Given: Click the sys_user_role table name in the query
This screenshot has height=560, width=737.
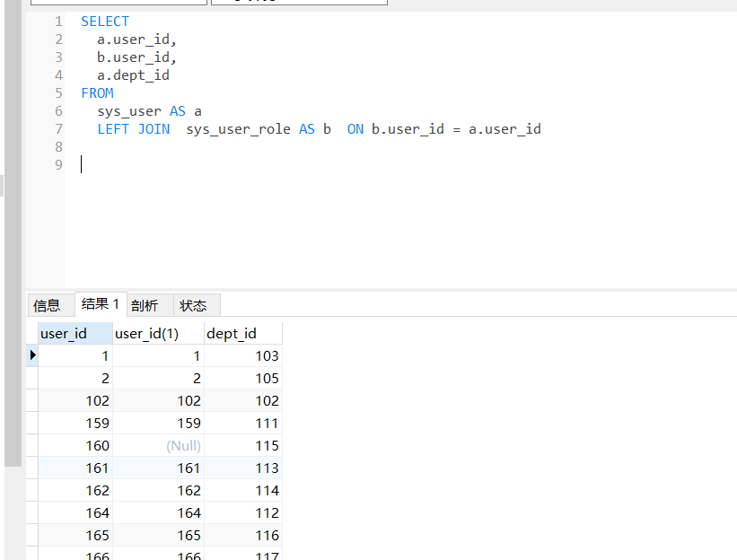Looking at the screenshot, I should [x=238, y=129].
